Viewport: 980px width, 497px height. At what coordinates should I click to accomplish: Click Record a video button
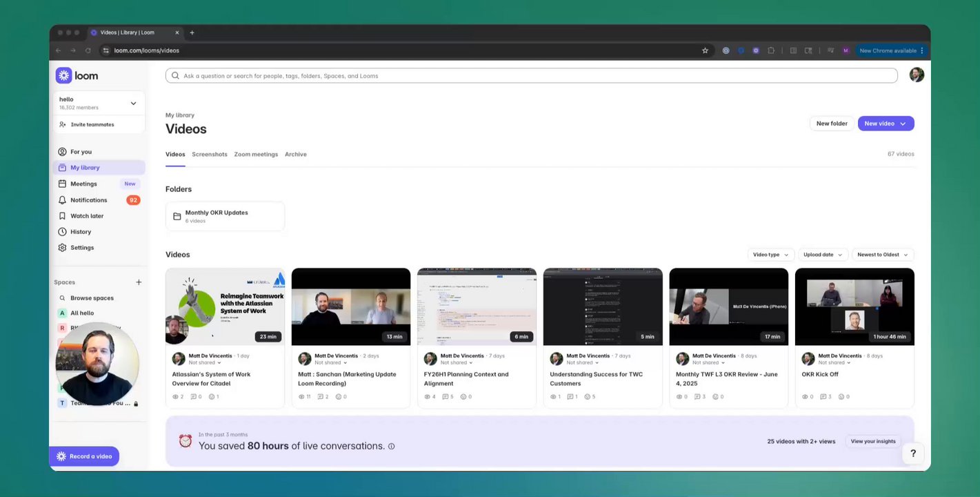coord(84,456)
